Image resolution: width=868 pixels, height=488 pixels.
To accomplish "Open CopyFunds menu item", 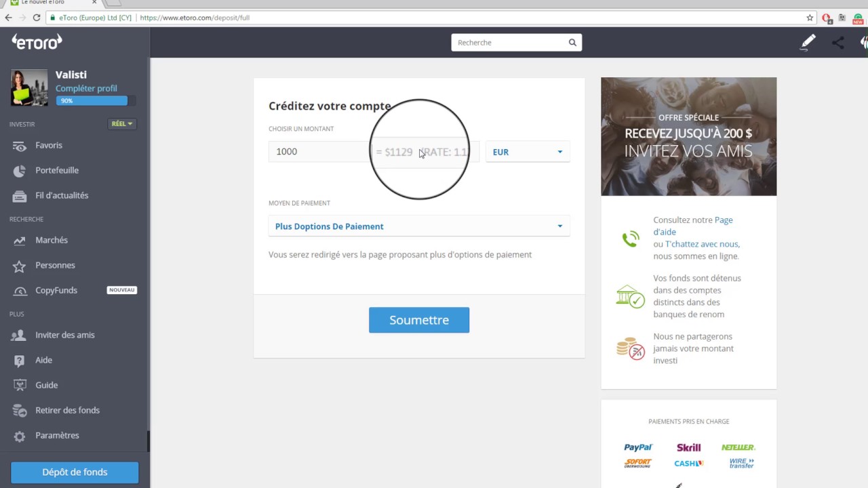I will [56, 290].
